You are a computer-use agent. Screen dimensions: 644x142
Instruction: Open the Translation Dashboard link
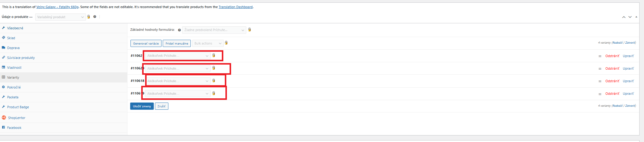[x=236, y=7]
